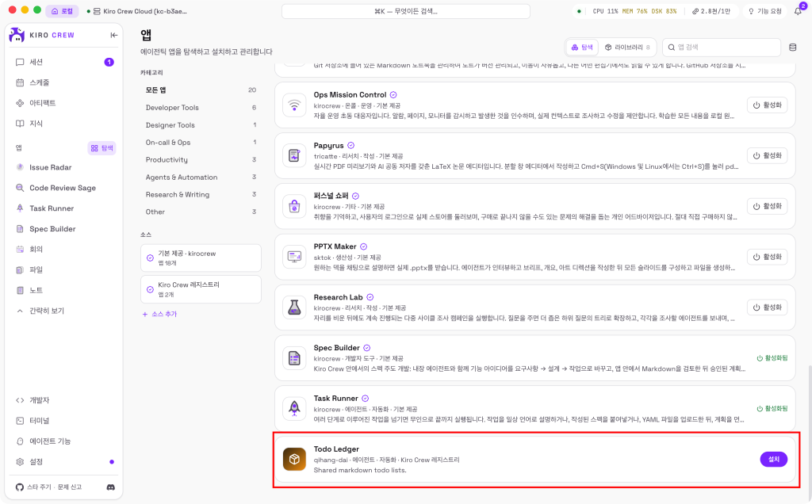Click the Spec Builder list row document icon
The height and width of the screenshot is (504, 812).
point(294,358)
